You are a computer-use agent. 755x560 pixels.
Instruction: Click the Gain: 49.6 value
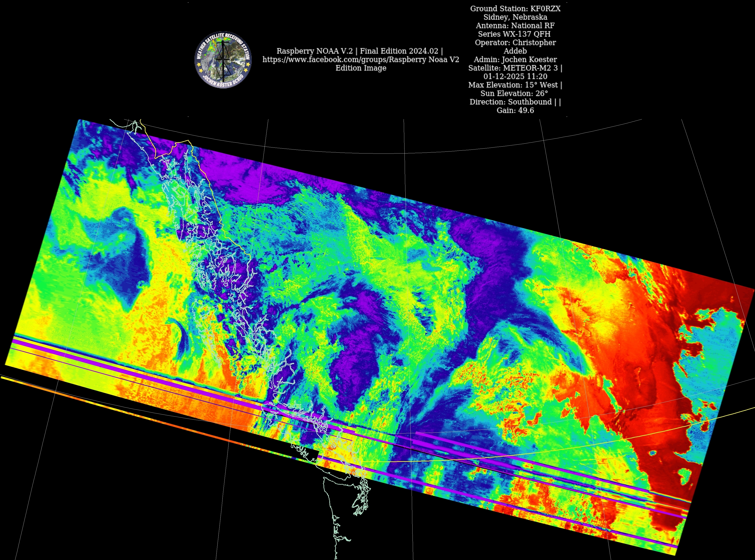click(515, 110)
